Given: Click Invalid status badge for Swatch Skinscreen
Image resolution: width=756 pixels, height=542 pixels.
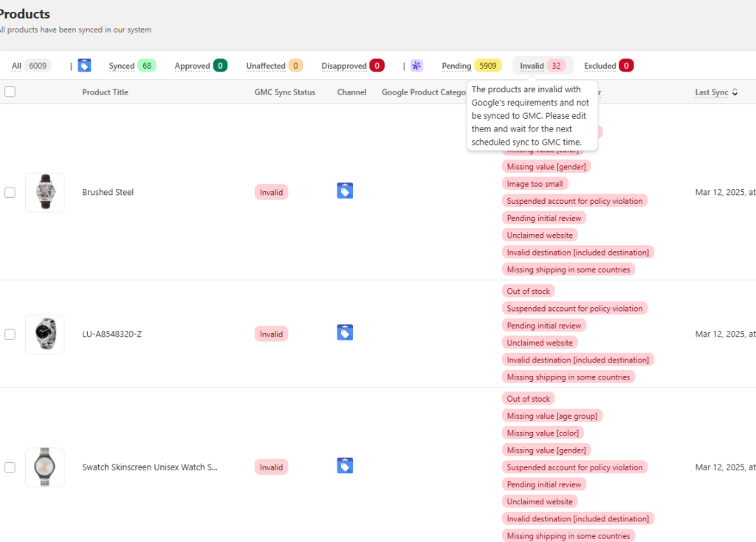Looking at the screenshot, I should (x=272, y=467).
